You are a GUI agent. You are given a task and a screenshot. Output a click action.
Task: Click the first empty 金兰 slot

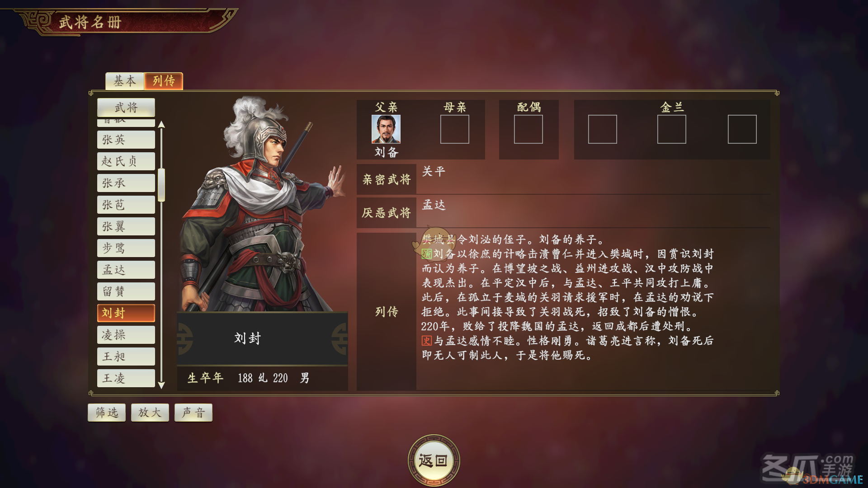pos(602,129)
